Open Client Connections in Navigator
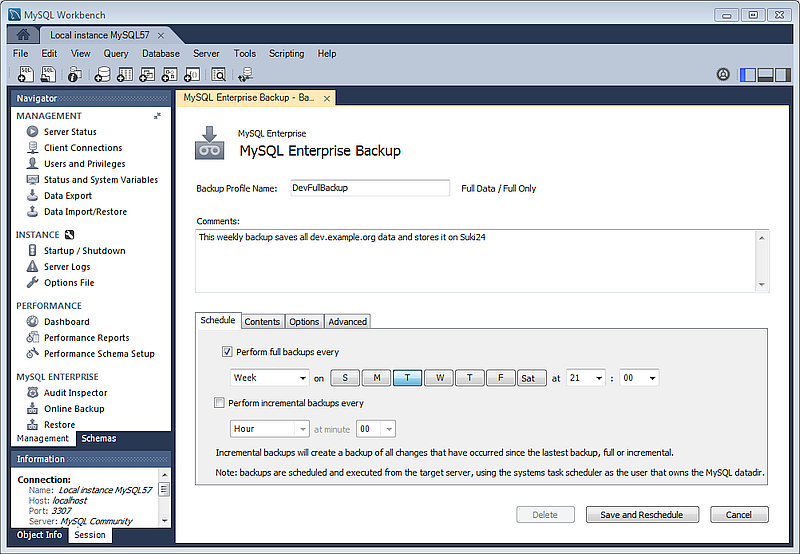Viewport: 800px width, 554px height. [x=83, y=147]
